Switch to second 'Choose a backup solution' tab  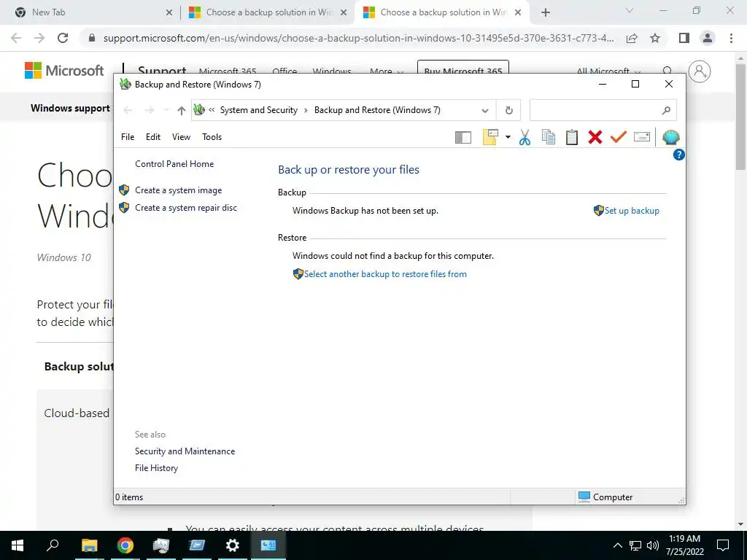pos(443,12)
